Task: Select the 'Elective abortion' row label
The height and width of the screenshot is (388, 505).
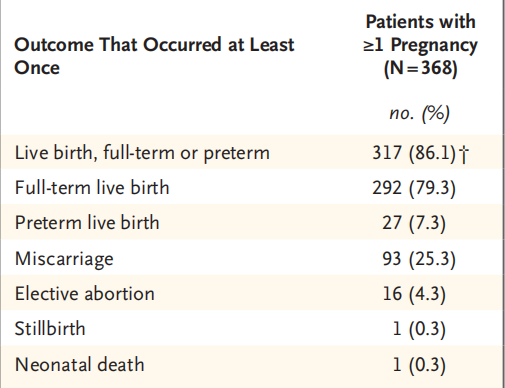Action: 85,294
